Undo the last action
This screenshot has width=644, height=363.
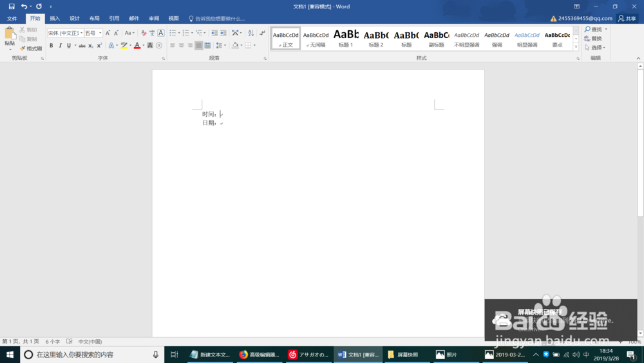click(24, 6)
